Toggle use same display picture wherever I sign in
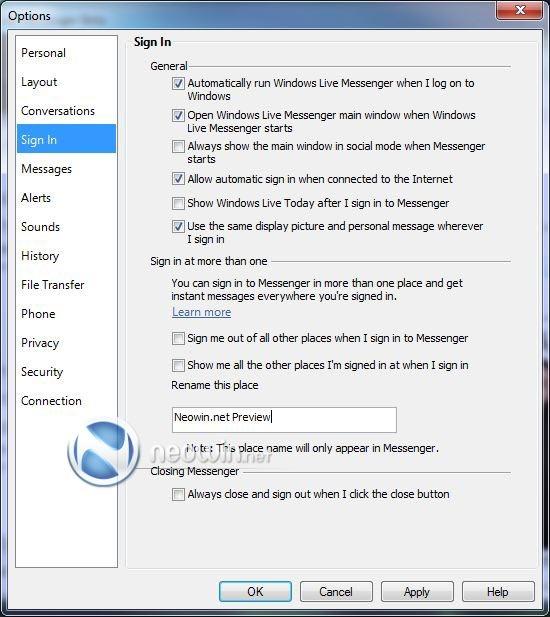This screenshot has height=617, width=550. (x=178, y=226)
